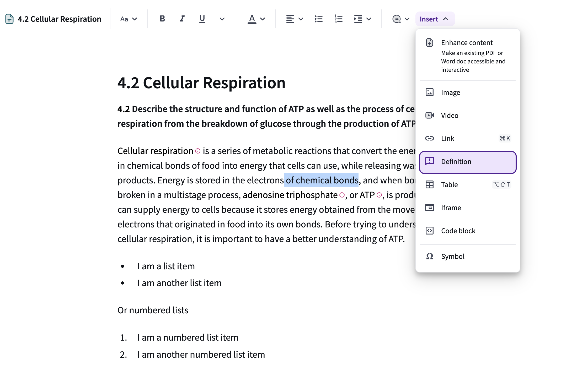Click the omega Symbol icon
Image resolution: width=588 pixels, height=371 pixels.
point(430,256)
